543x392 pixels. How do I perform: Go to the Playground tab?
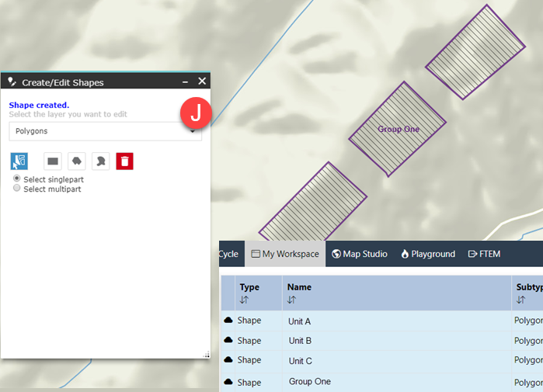[427, 254]
